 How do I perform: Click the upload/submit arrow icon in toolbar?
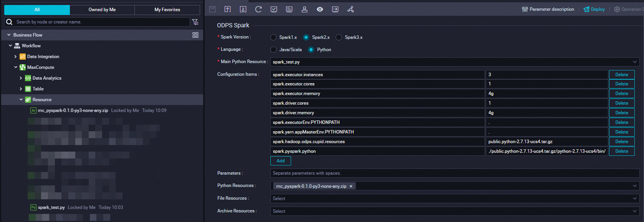[x=228, y=9]
